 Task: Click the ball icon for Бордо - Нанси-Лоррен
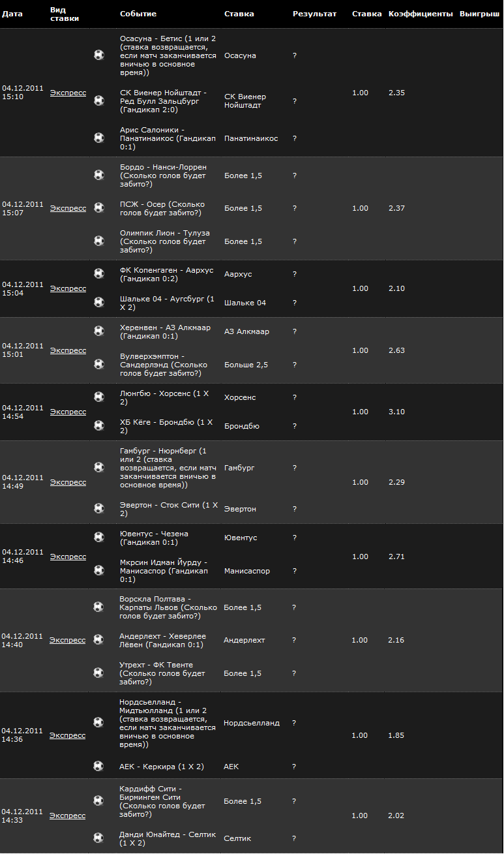98,175
